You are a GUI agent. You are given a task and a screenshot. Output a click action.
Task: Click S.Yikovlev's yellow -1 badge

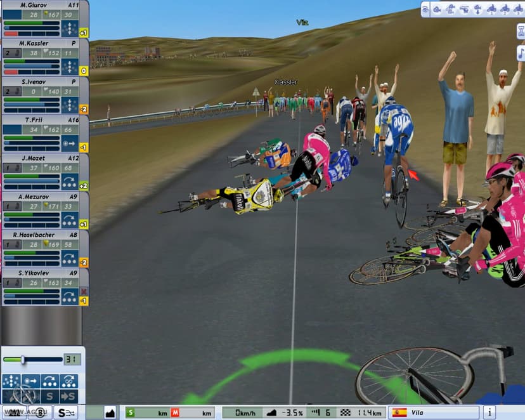(x=84, y=301)
